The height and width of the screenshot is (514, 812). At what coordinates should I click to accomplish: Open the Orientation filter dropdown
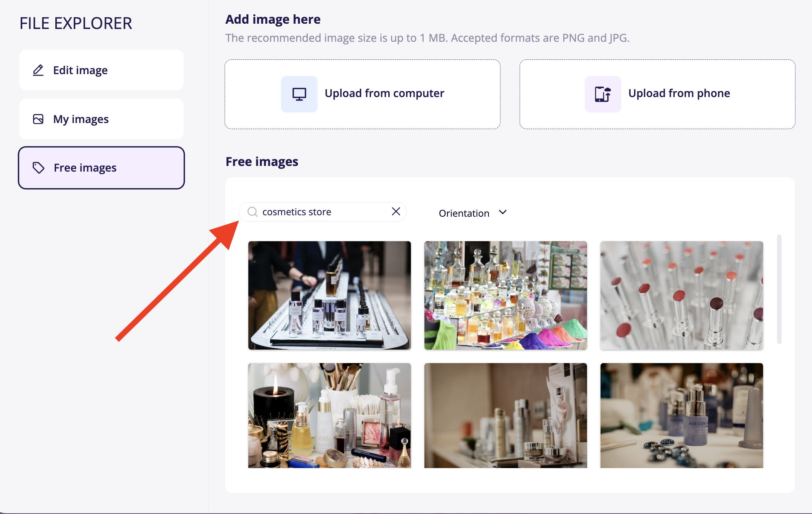[x=464, y=213]
